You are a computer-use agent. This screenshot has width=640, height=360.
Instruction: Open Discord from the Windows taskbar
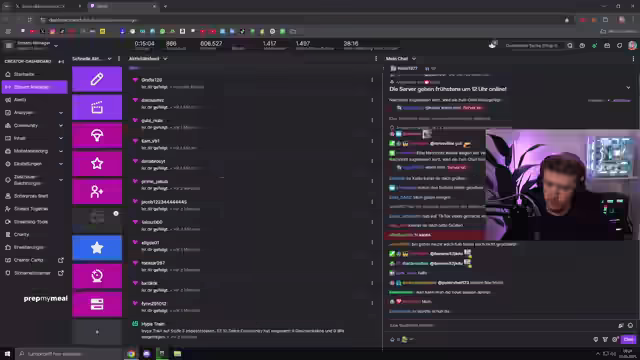click(x=147, y=354)
